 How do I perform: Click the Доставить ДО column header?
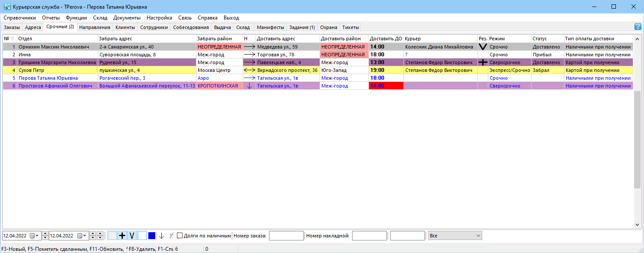[x=386, y=39]
